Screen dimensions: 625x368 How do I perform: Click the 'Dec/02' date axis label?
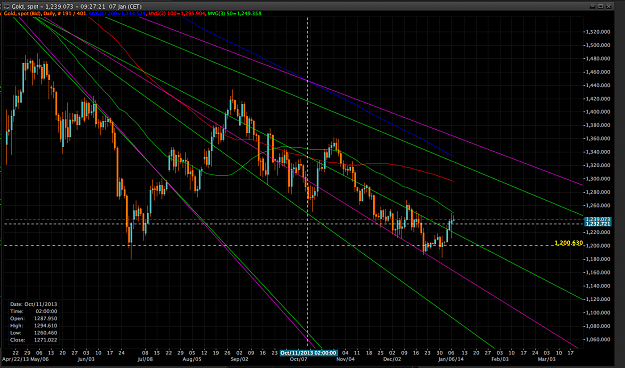click(393, 359)
